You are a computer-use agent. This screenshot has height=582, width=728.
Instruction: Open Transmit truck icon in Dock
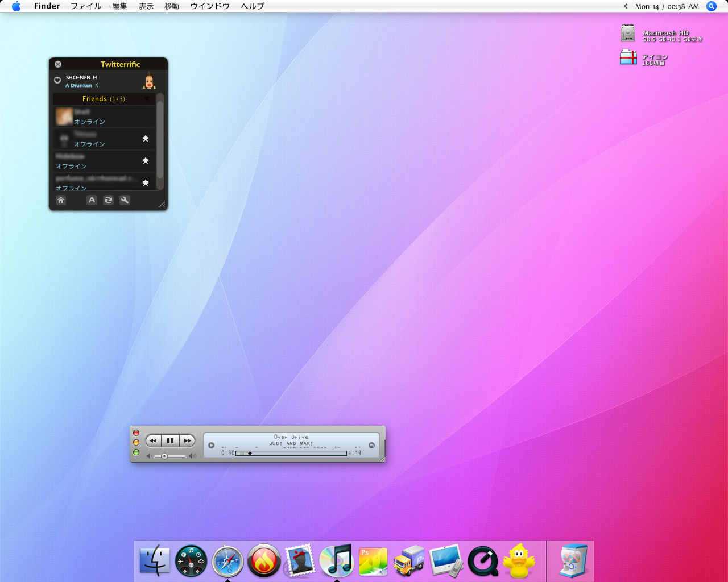409,561
